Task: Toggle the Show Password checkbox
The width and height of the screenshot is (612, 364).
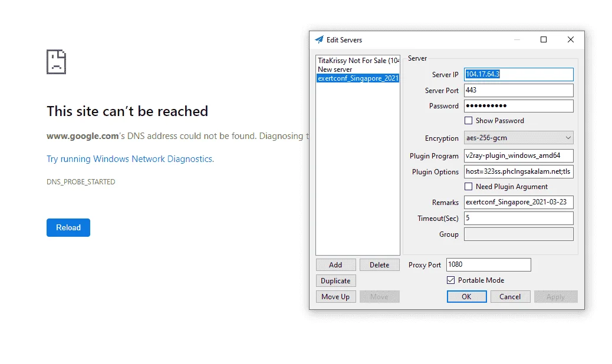Action: [468, 120]
